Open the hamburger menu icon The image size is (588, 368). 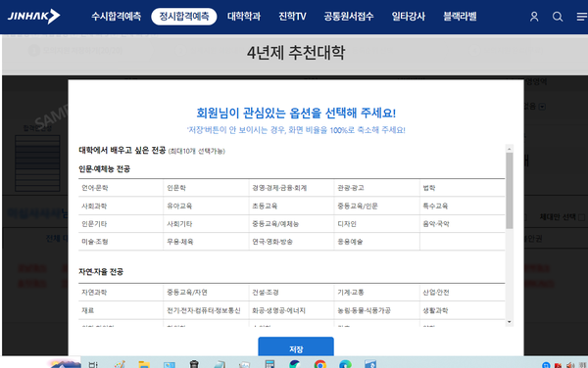click(581, 17)
